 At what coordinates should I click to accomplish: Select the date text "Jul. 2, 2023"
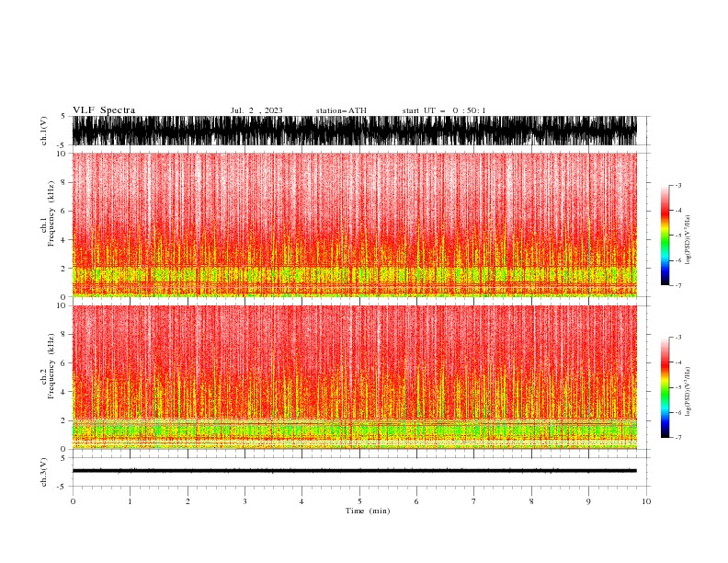tap(256, 110)
